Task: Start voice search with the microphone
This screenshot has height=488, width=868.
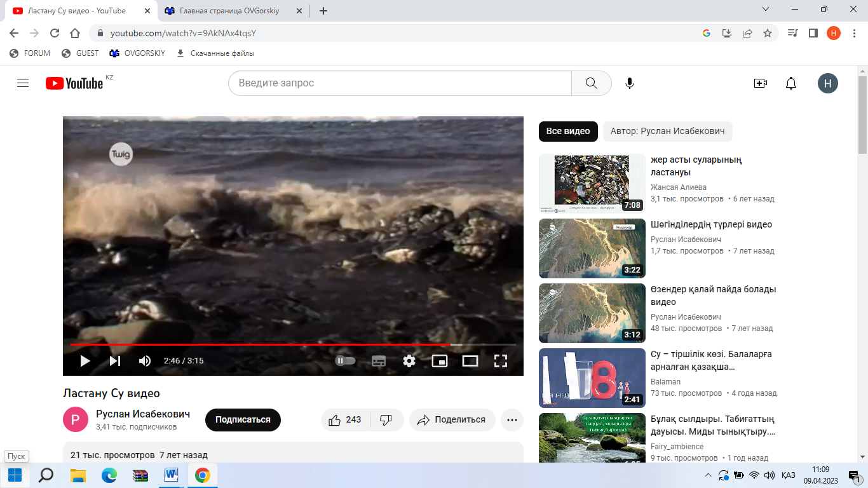Action: point(630,83)
